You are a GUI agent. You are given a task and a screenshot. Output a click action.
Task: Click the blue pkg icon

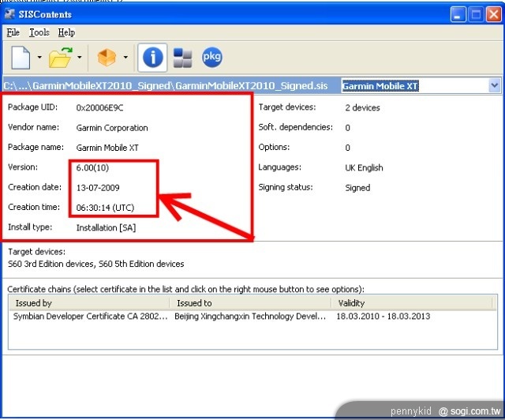212,57
